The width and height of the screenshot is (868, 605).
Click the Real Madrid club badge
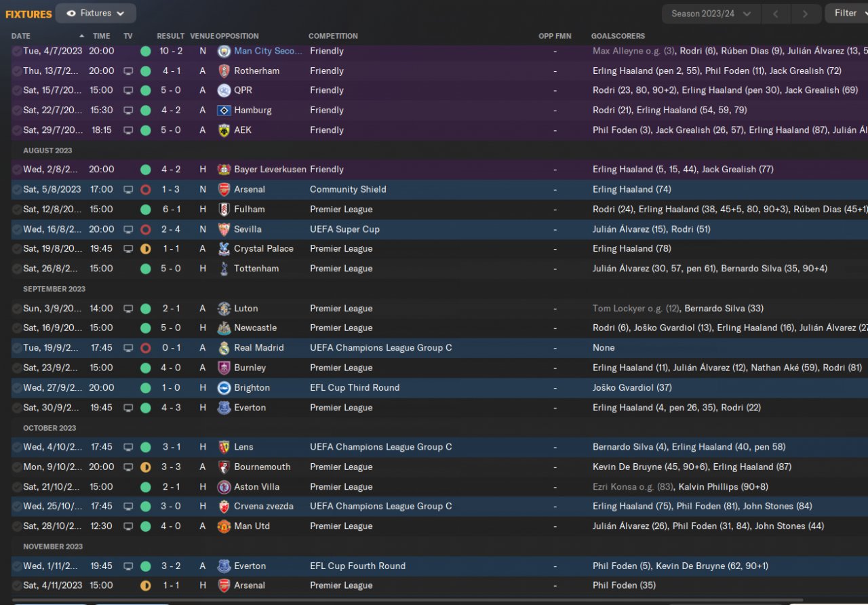224,348
